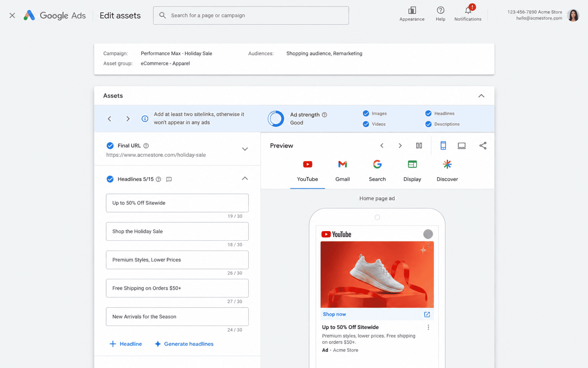This screenshot has height=368, width=588.
Task: Click audiences 'Shopping audience, Remarketing'
Action: click(x=324, y=53)
